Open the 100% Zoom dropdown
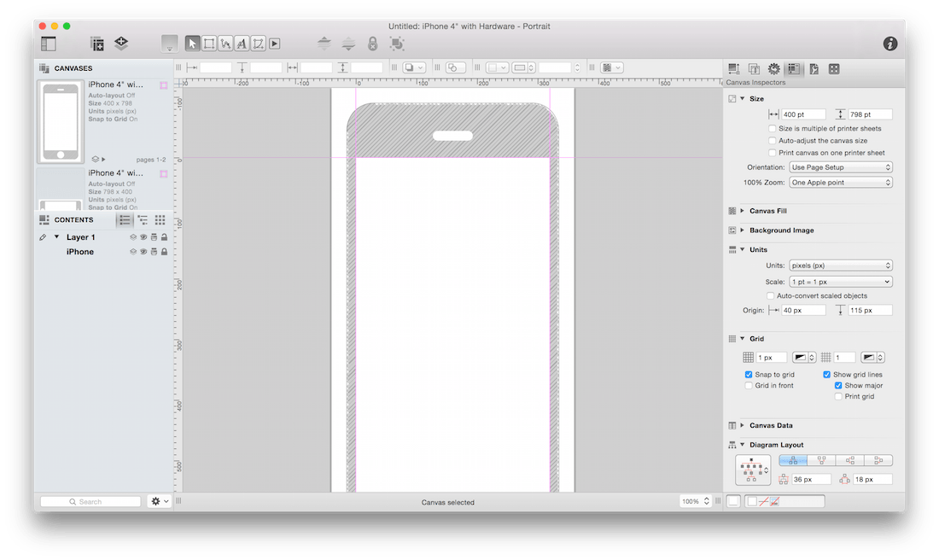Image resolution: width=939 pixels, height=560 pixels. (x=840, y=182)
